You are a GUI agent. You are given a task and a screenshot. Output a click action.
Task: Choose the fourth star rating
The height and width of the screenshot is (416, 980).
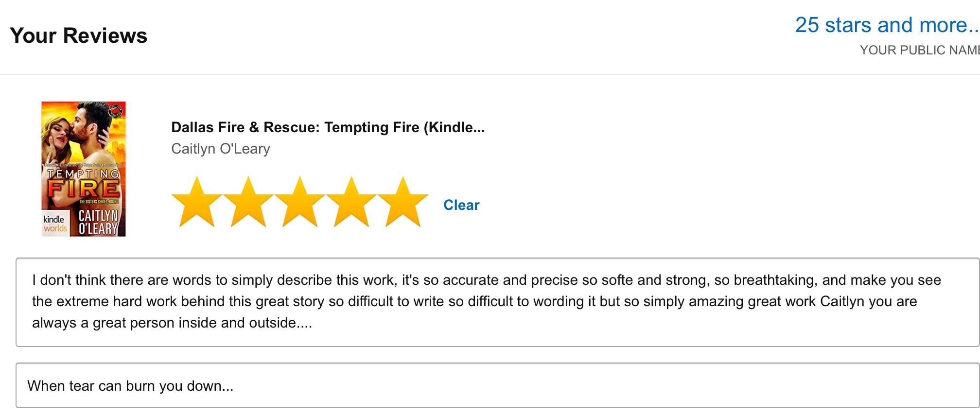click(351, 203)
